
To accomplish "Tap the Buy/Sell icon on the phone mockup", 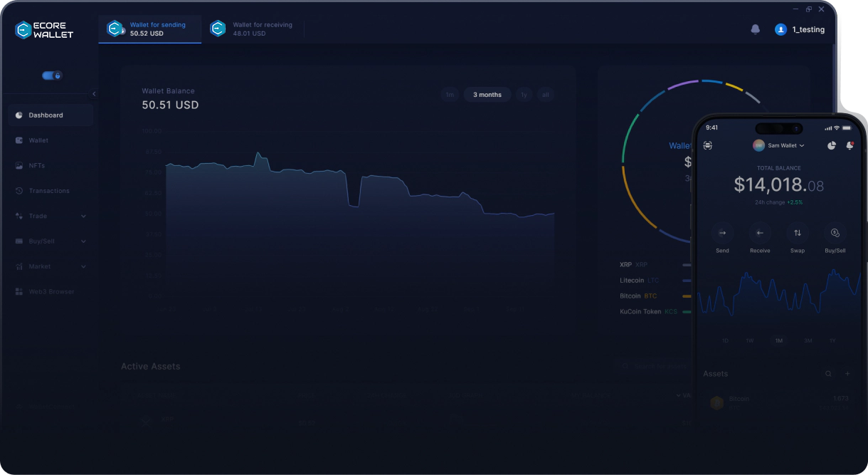I will tap(835, 232).
